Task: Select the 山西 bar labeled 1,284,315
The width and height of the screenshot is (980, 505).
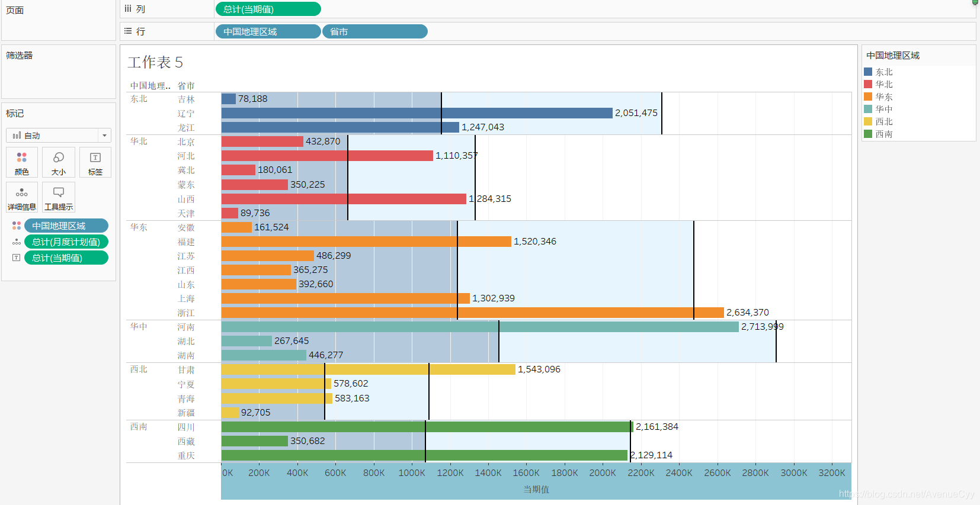Action: [x=344, y=199]
